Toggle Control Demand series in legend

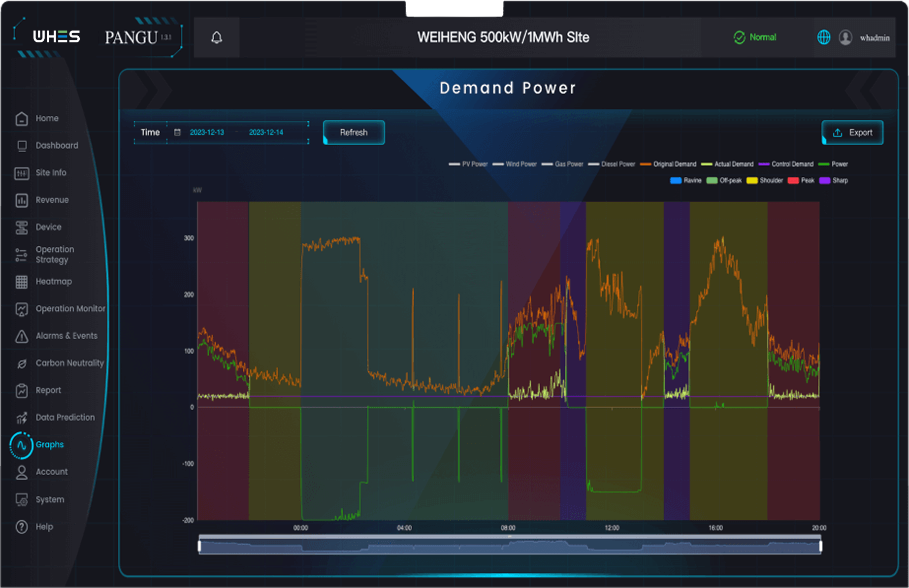(x=786, y=164)
